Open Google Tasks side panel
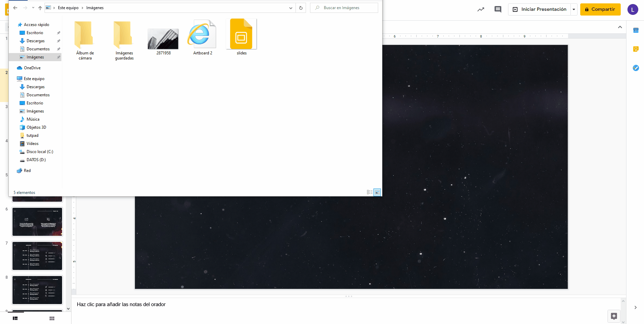 point(636,68)
